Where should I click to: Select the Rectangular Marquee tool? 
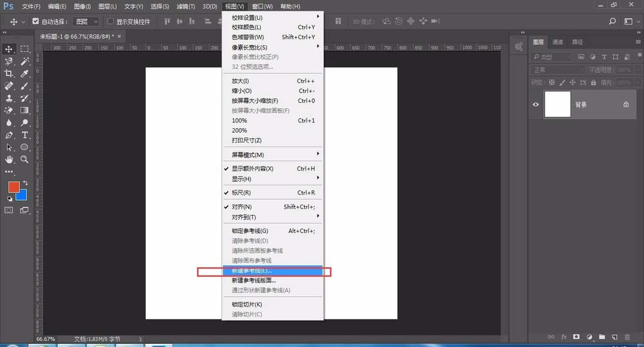25,49
